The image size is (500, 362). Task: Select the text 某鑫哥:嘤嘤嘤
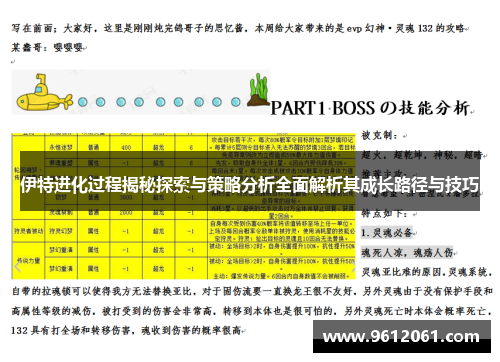[47, 47]
